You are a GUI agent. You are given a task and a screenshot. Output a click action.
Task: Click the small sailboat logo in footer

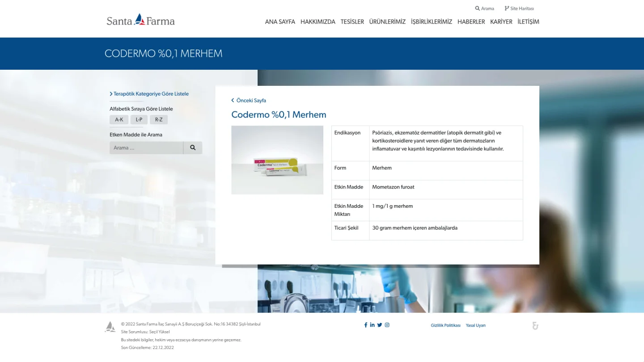coord(110,327)
